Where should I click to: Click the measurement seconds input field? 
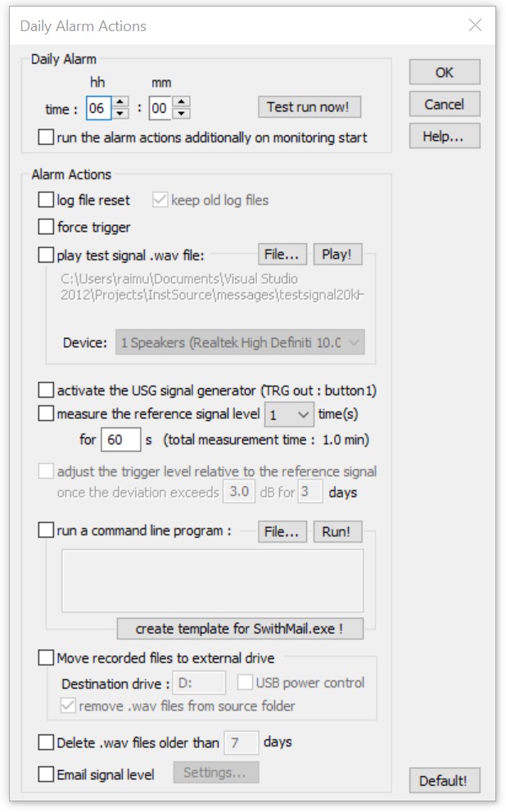click(x=120, y=440)
